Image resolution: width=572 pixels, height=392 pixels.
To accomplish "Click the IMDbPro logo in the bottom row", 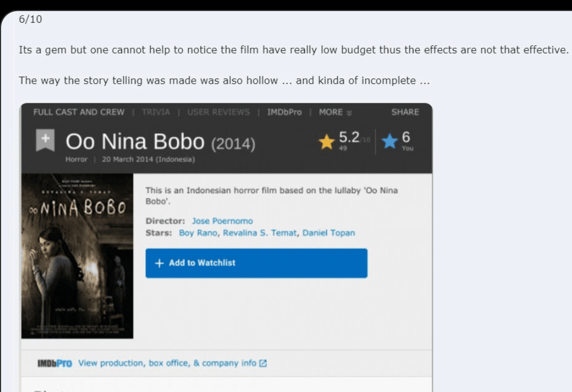I will point(55,363).
